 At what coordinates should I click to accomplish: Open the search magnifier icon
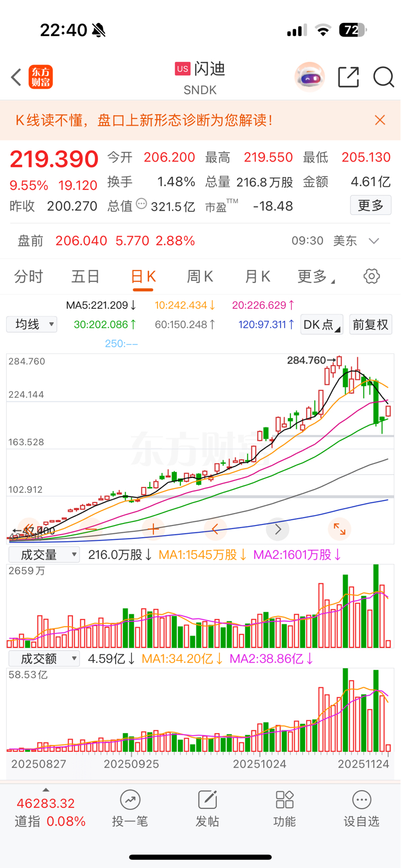pos(383,77)
